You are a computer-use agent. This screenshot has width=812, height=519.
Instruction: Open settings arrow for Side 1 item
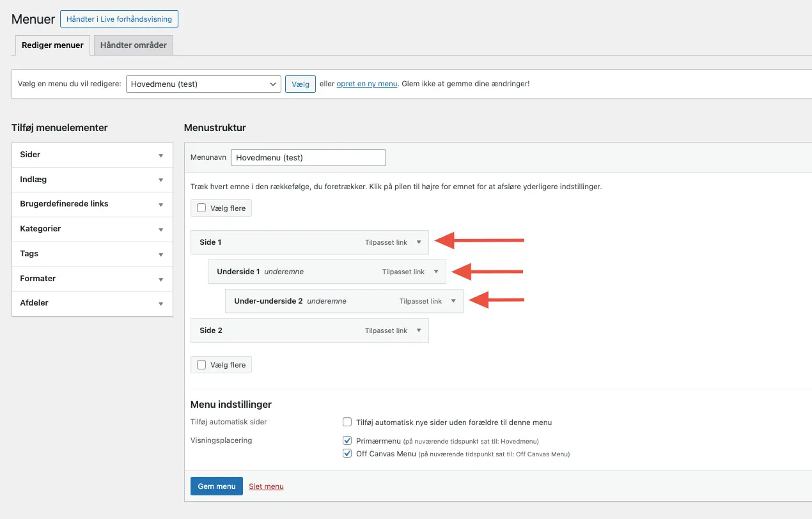coord(419,242)
